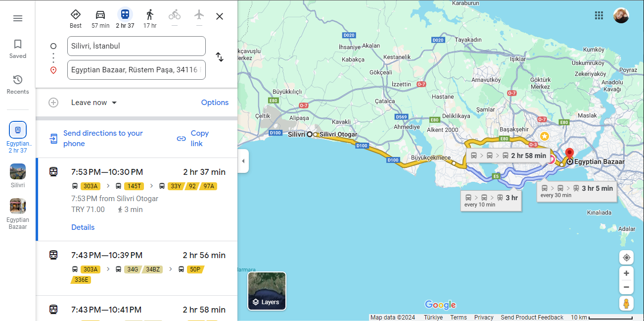Select alternate 3 hr 5 min route label
The width and height of the screenshot is (644, 321).
[x=577, y=191]
